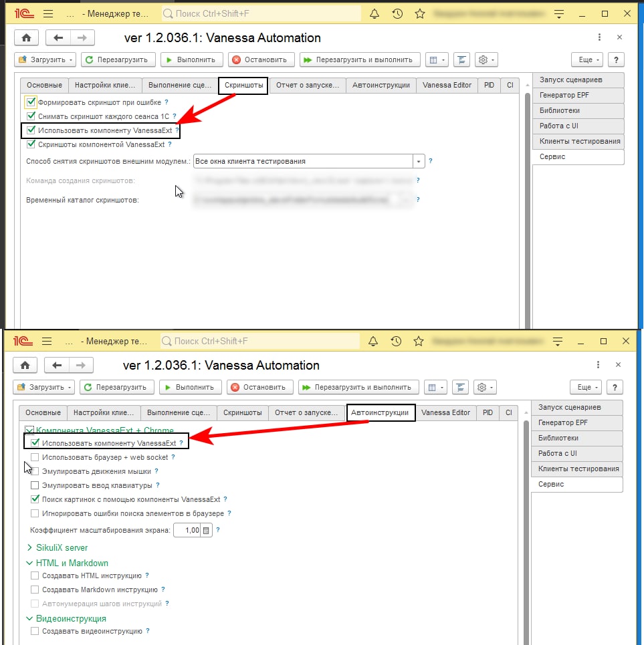Open Еще dropdown in top window
This screenshot has width=644, height=645.
(587, 59)
